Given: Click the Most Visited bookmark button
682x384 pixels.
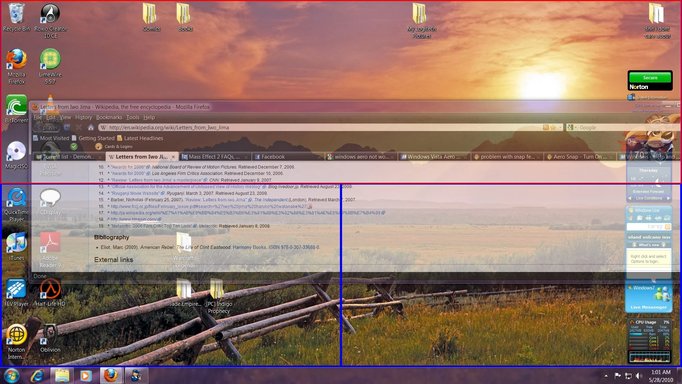Looking at the screenshot, I should [x=51, y=138].
